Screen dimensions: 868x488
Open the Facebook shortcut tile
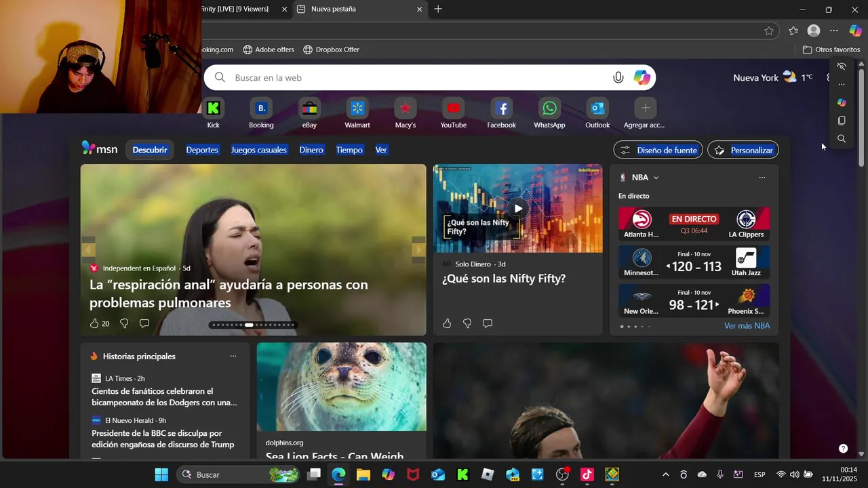[502, 113]
